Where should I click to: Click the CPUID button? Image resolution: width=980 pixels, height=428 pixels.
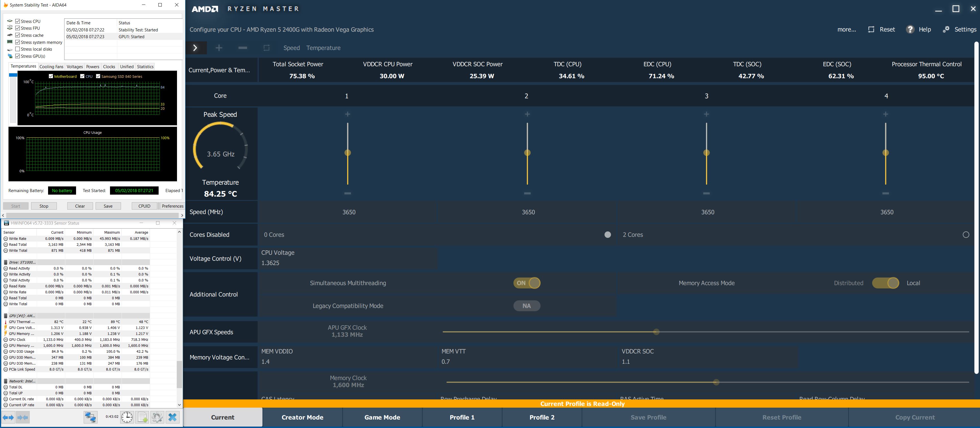pyautogui.click(x=144, y=206)
